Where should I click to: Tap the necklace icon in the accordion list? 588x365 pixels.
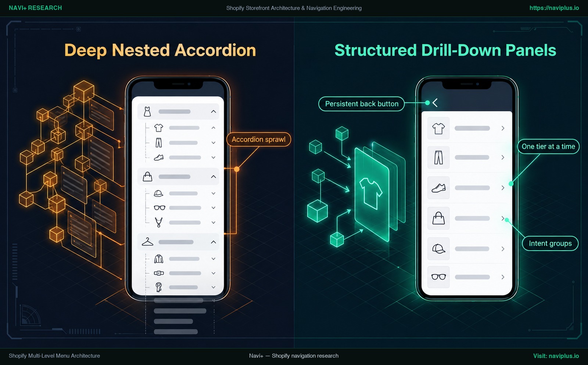coord(159,222)
